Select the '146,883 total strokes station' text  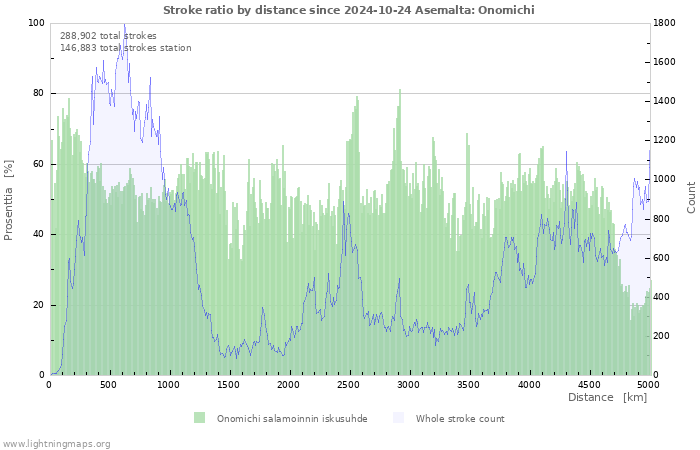pos(125,48)
